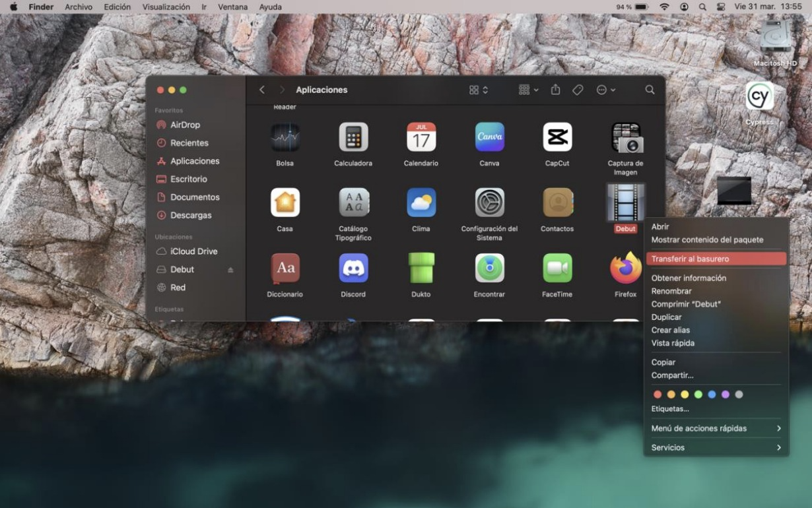
Task: Eject the Debut volume in sidebar
Action: click(230, 270)
